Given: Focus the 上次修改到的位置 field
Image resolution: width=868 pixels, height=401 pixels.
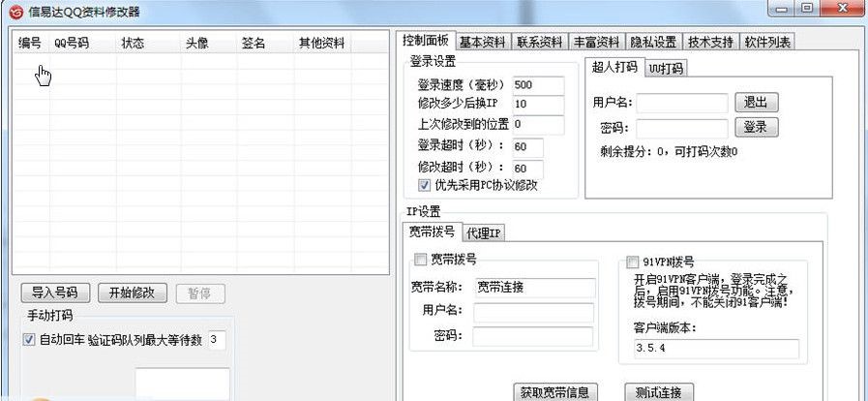Looking at the screenshot, I should coord(538,125).
